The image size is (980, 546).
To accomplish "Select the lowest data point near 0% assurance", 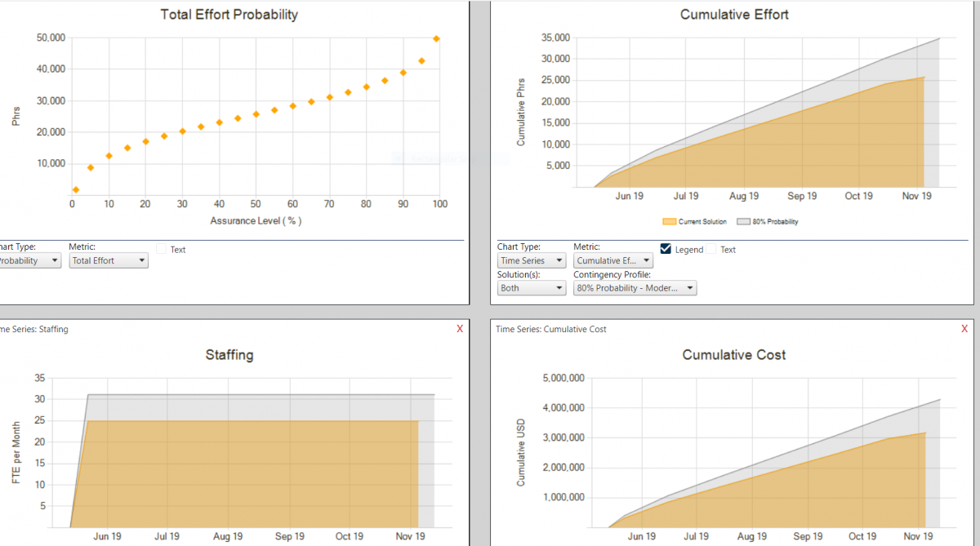I will point(75,189).
